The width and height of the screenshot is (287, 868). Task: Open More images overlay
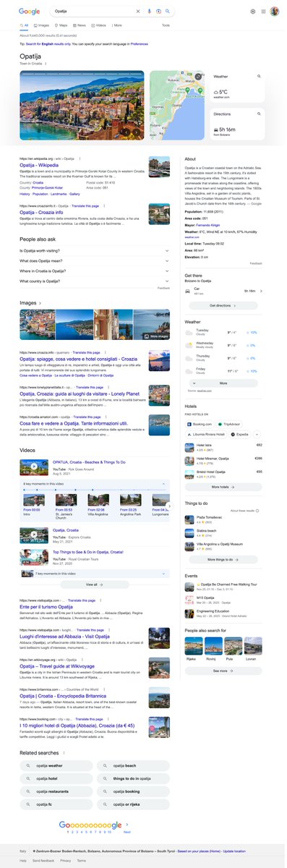tap(157, 336)
